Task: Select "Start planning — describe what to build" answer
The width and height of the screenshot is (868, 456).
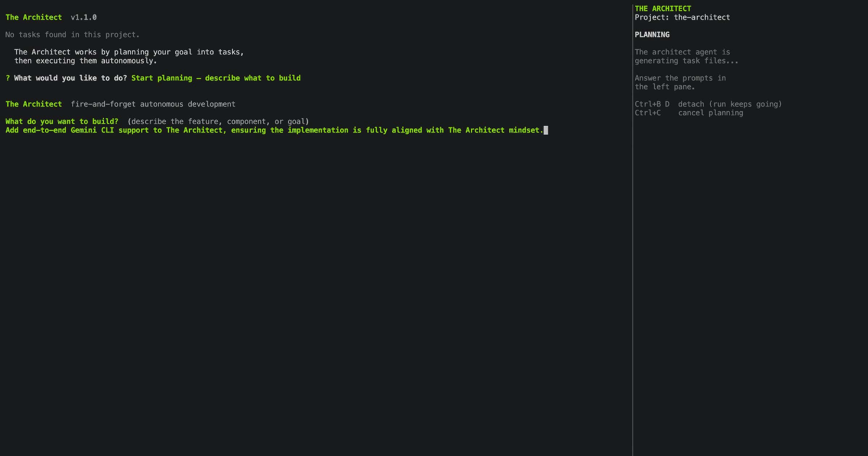Action: [x=216, y=78]
